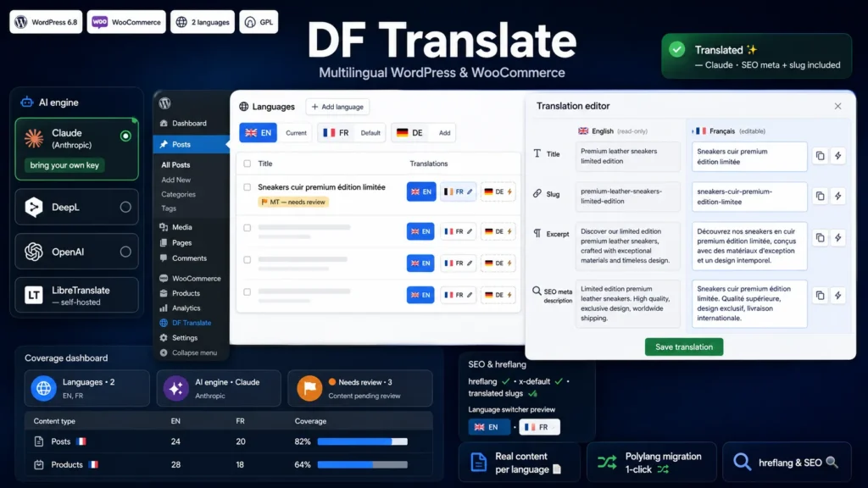Open Dashboard in the admin menu

click(x=189, y=124)
